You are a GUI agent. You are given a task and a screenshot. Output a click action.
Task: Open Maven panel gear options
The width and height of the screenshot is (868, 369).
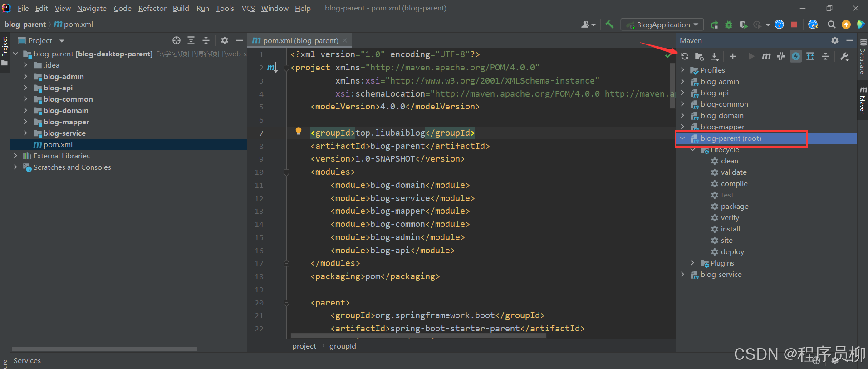(x=835, y=40)
